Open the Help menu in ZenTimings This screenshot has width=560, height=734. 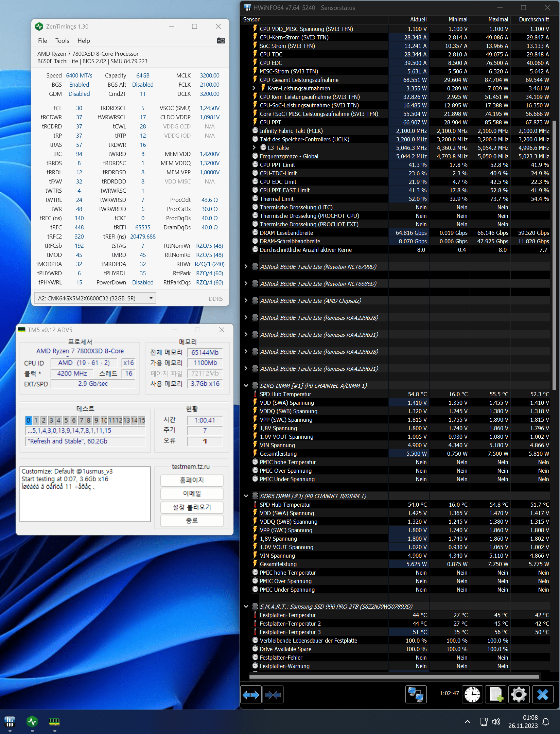tap(84, 41)
